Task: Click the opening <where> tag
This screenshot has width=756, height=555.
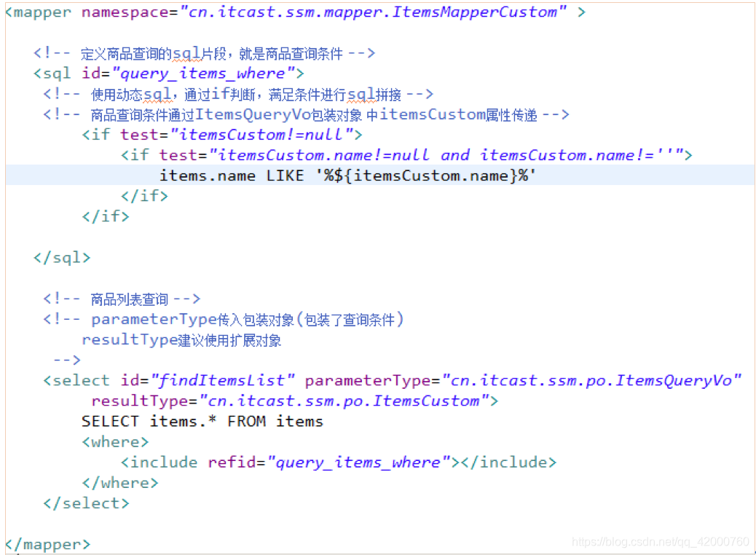Action: (x=115, y=441)
